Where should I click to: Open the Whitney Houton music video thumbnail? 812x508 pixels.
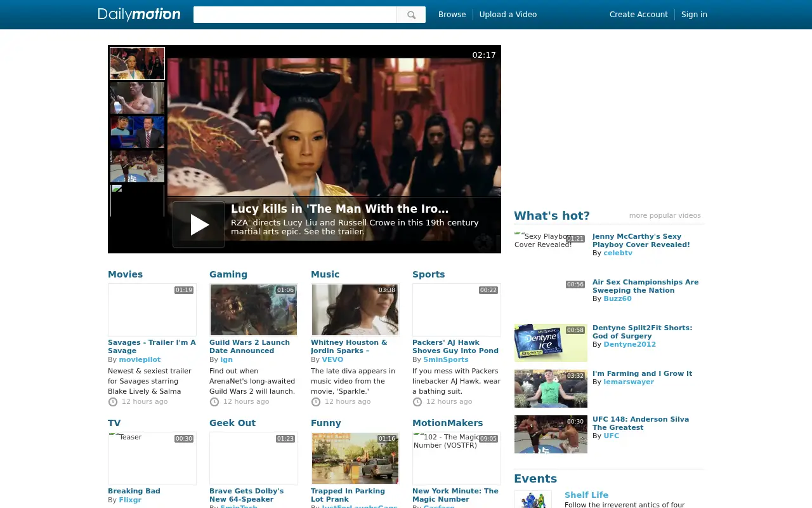point(355,310)
